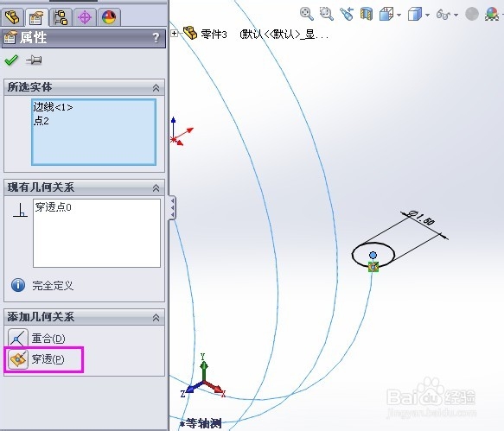Open the FeatureManager design tree tab
Image resolution: width=504 pixels, height=431 pixels.
pyautogui.click(x=12, y=17)
